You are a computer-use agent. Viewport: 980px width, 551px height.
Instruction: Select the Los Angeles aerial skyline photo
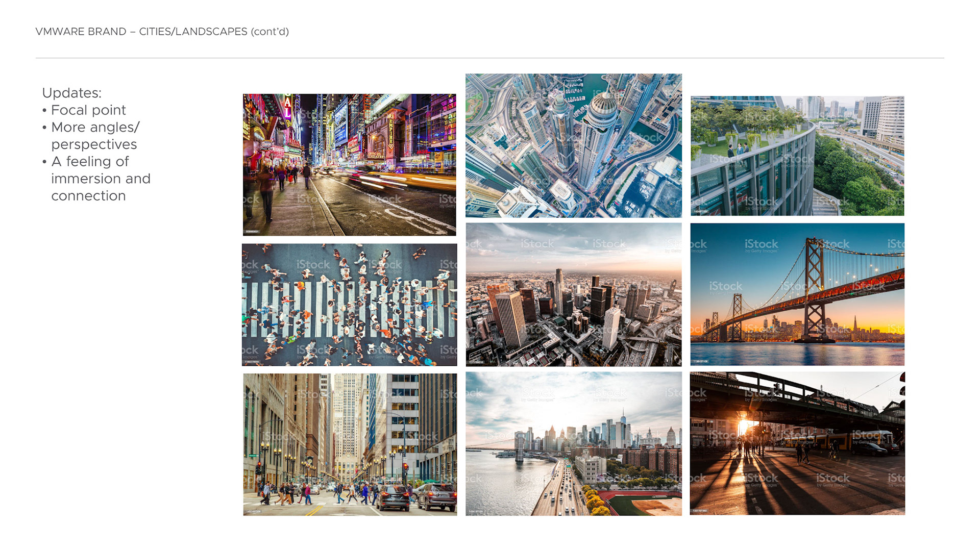[574, 294]
